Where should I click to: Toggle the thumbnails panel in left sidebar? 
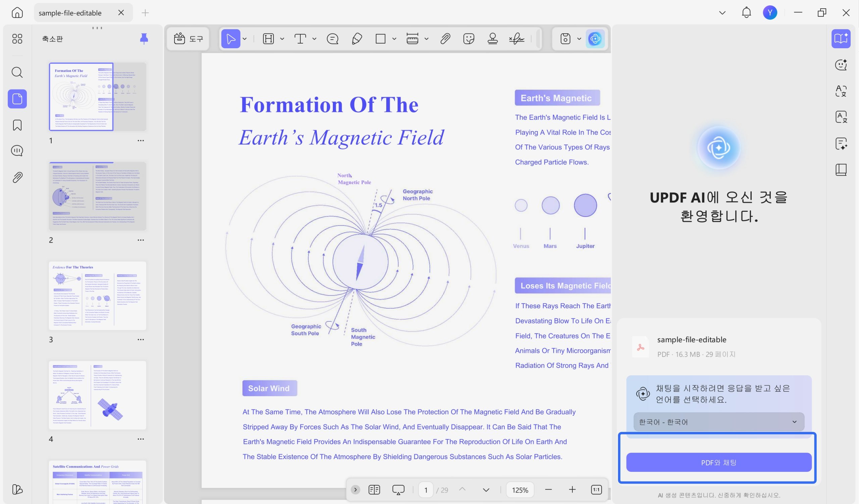point(17,99)
